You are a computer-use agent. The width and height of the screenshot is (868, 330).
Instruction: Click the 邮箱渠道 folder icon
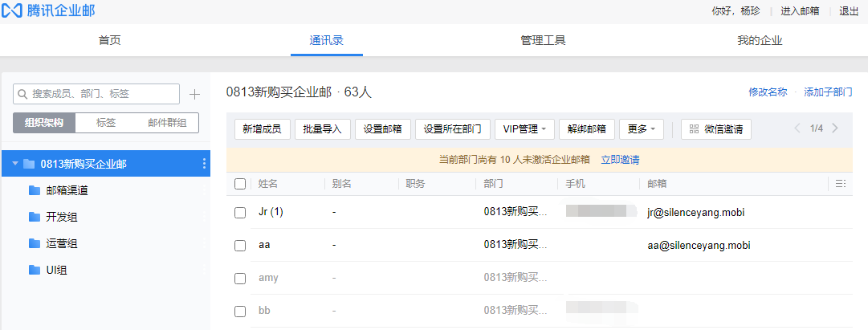click(34, 190)
